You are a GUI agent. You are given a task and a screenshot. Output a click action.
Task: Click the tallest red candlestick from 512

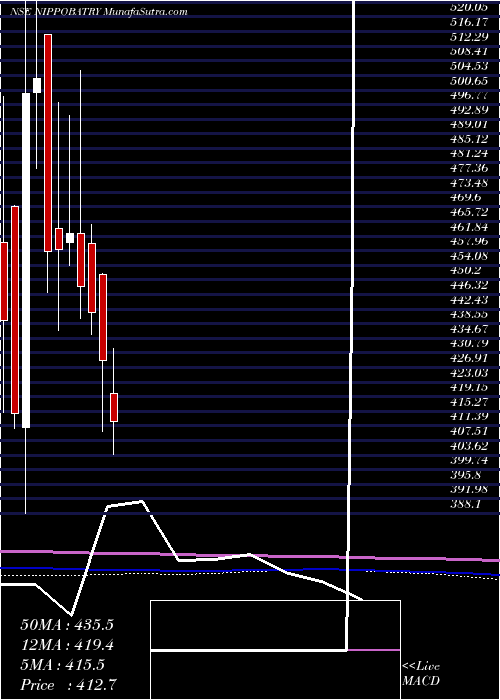[x=48, y=143]
